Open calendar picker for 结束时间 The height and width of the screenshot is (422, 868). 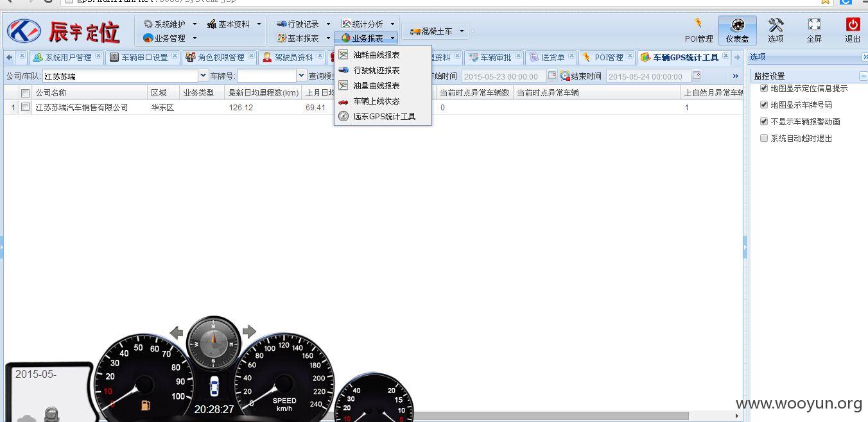tap(697, 76)
